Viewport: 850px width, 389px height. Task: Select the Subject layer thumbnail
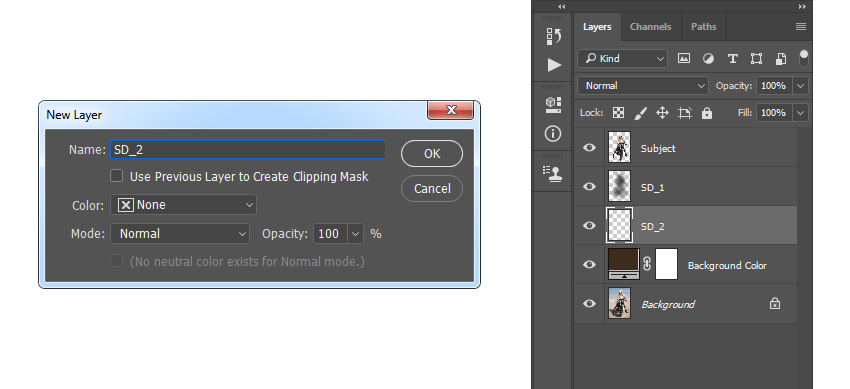pos(619,147)
